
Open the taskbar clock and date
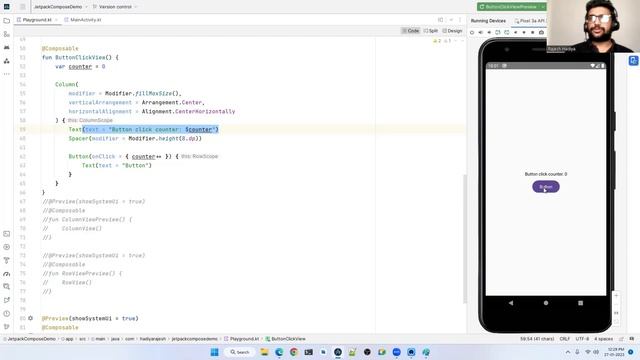coord(615,352)
